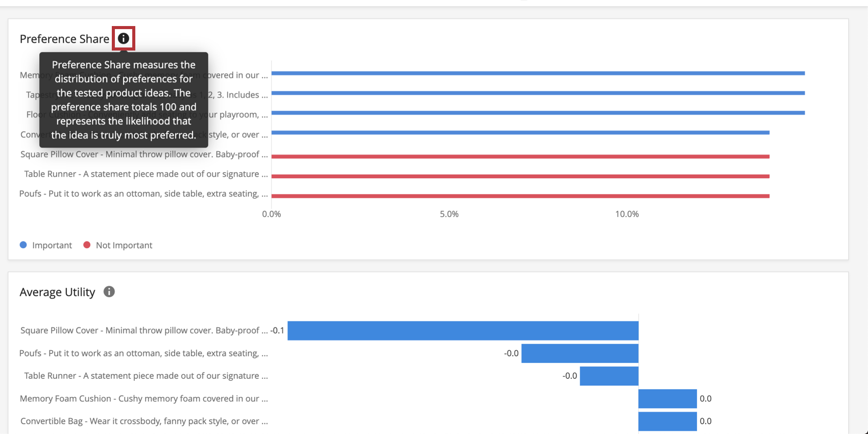Click the red Not Important legend dot
The image size is (868, 434).
(87, 245)
